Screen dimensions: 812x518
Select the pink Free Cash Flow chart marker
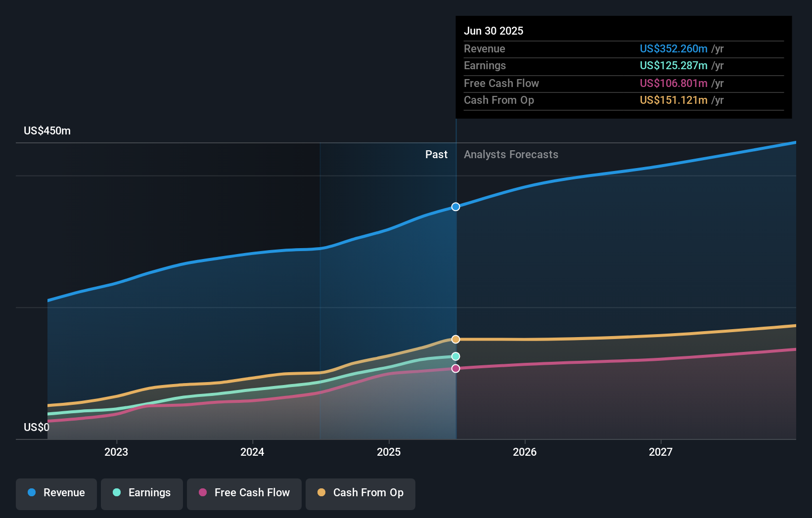coord(455,368)
